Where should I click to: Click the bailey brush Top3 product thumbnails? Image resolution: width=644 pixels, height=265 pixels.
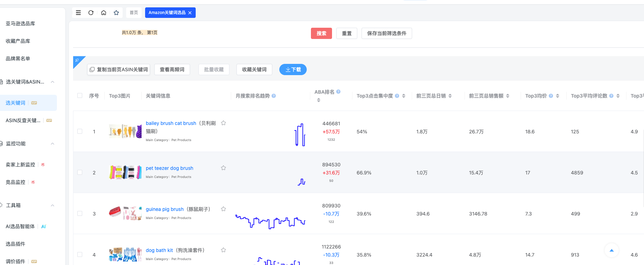(x=125, y=131)
